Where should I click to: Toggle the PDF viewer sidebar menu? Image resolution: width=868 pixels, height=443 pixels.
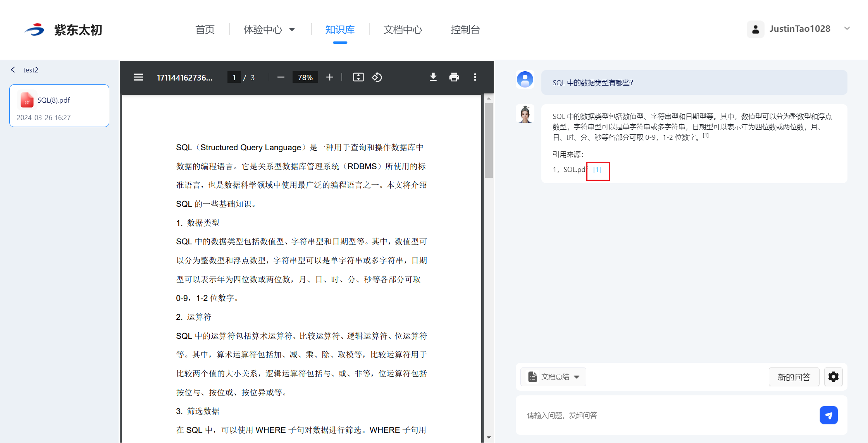pos(138,77)
